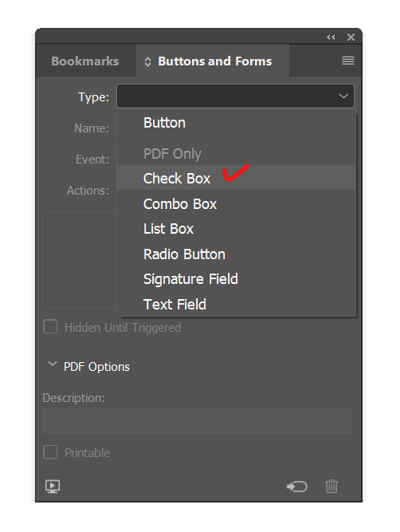400x532 pixels.
Task: Open the panel flyout menu icon
Action: click(347, 61)
